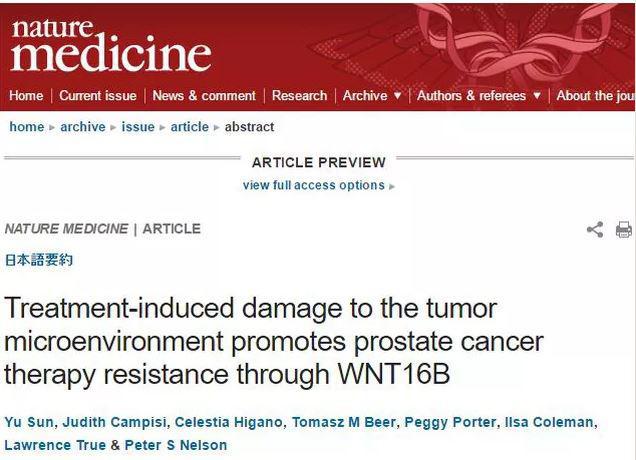The height and width of the screenshot is (460, 636).
Task: Click the print icon
Action: [623, 230]
